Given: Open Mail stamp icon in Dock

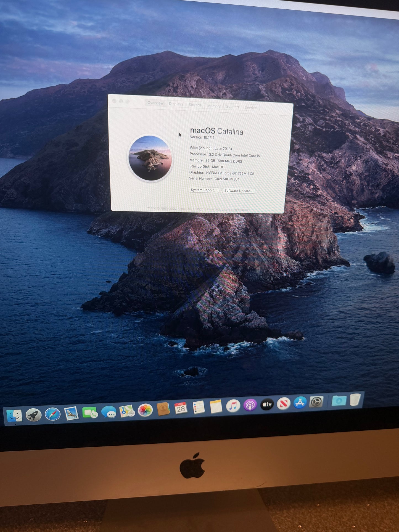Looking at the screenshot, I should tap(71, 413).
